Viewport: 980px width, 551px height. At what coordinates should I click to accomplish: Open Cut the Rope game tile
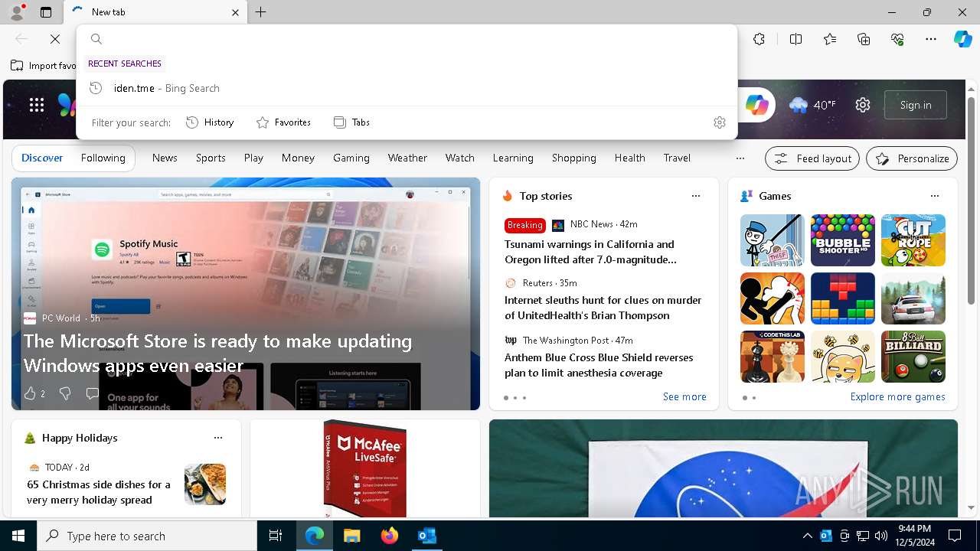[913, 240]
